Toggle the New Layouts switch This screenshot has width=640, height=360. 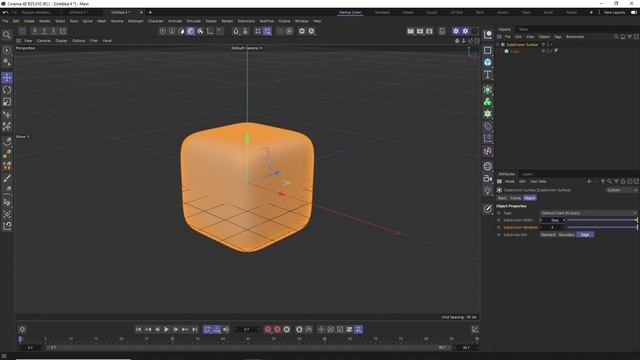(634, 13)
